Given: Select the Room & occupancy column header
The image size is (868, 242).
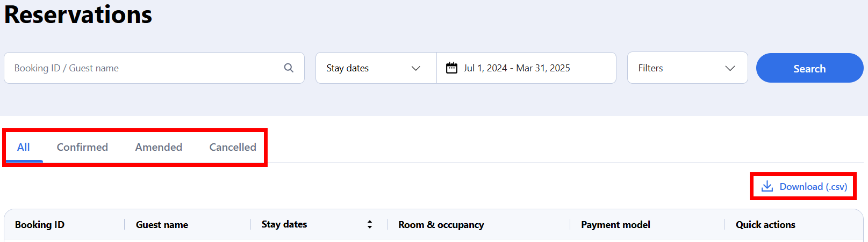Looking at the screenshot, I should pos(441,225).
